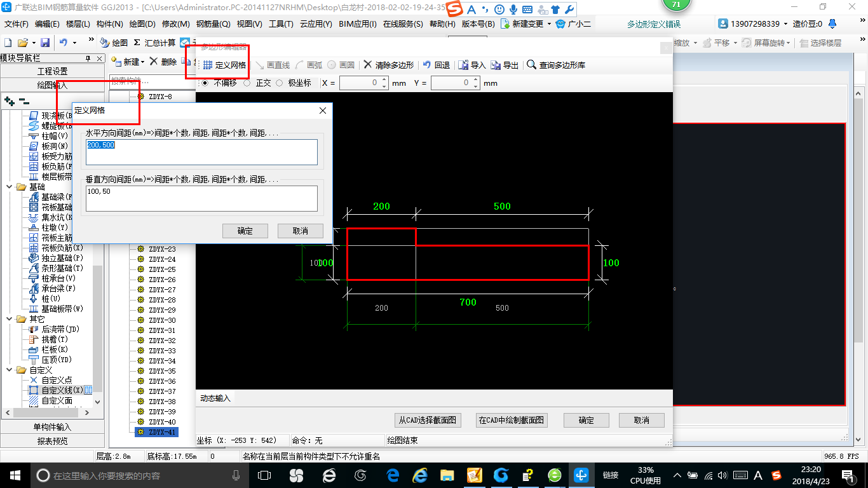
Task: Click the pin icon on 模块导航栏 panel
Action: click(88, 58)
